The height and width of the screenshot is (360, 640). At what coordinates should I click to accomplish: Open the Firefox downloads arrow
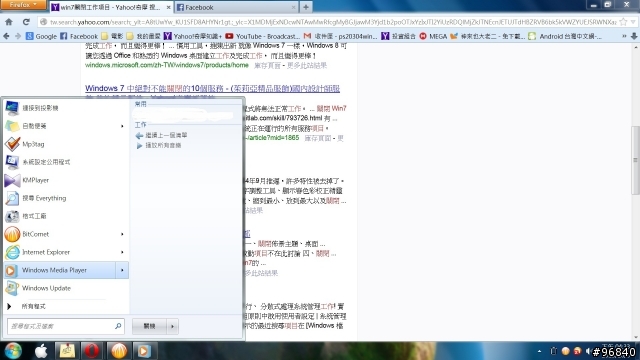pos(634,36)
